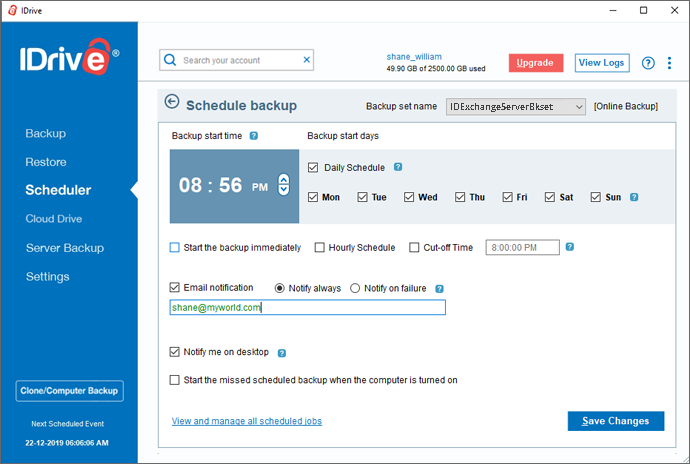The height and width of the screenshot is (464, 690).
Task: Open View and manage all scheduled jobs link
Action: point(246,421)
